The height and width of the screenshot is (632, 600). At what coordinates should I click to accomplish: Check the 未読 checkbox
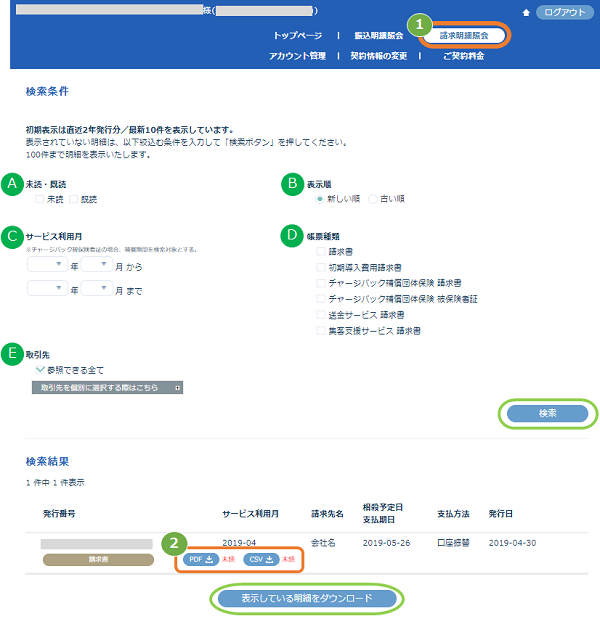[39, 199]
